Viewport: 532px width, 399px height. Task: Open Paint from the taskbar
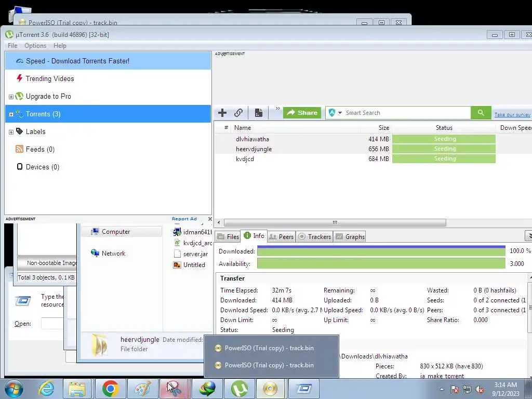[142, 389]
